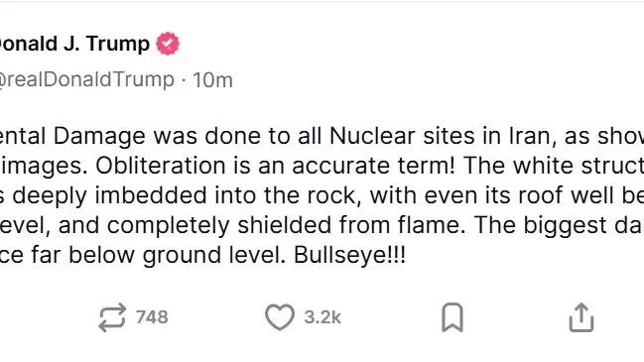View the 748 repost count
Screen dimensions: 644x362
click(152, 317)
